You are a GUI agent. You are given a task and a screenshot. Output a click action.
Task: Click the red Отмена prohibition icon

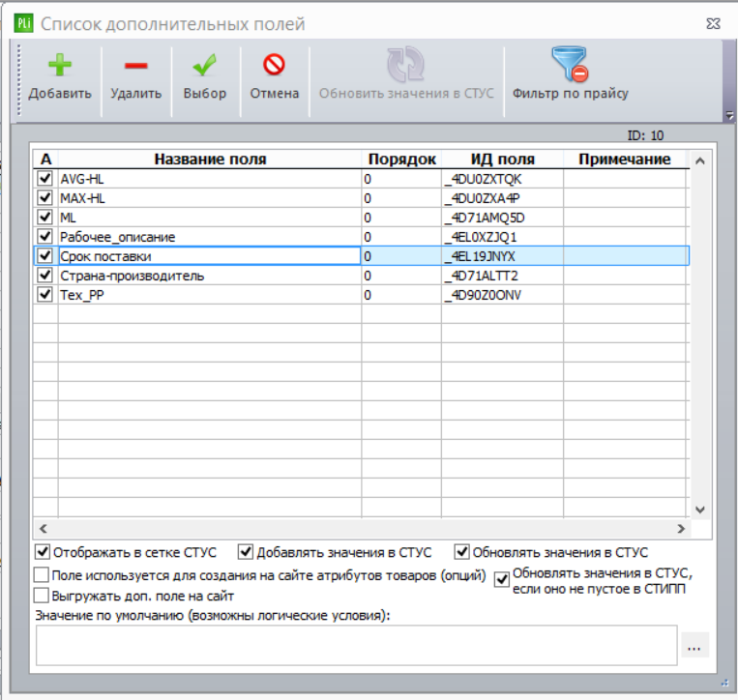tap(274, 65)
